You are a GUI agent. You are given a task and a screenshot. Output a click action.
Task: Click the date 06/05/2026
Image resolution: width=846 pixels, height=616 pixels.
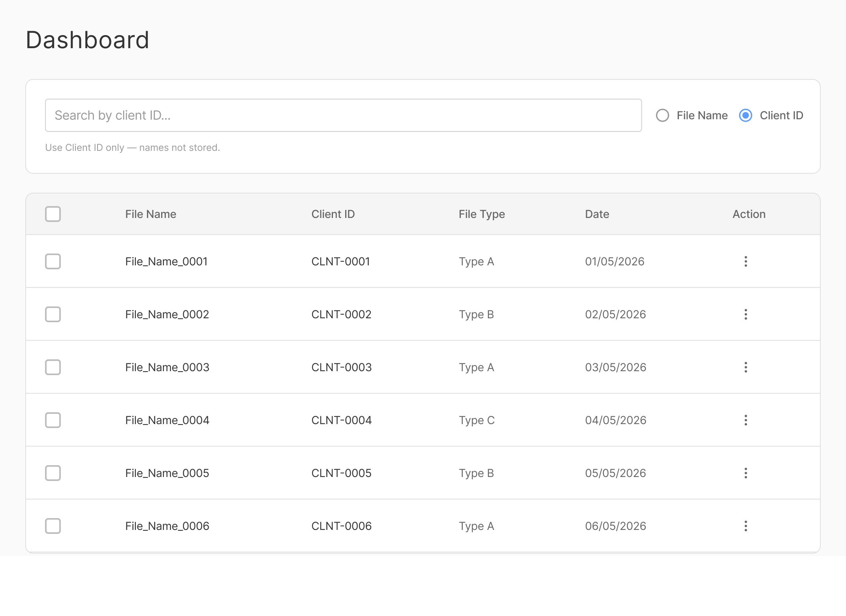point(615,526)
